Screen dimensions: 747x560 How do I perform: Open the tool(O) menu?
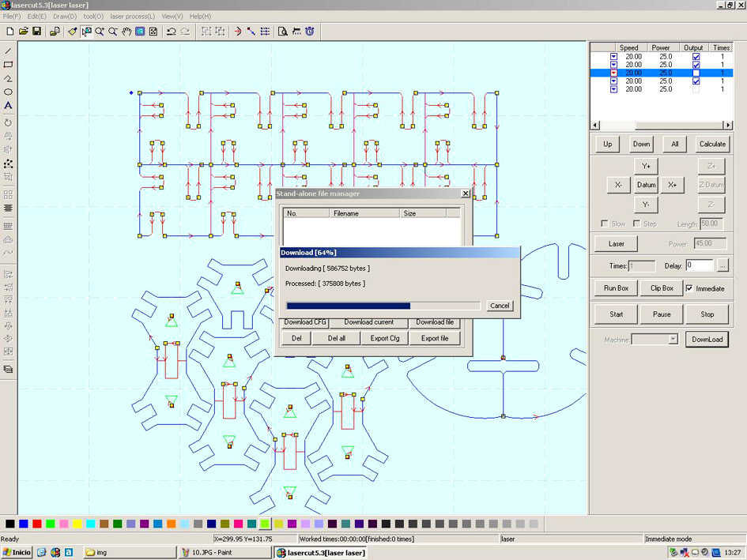tap(93, 16)
